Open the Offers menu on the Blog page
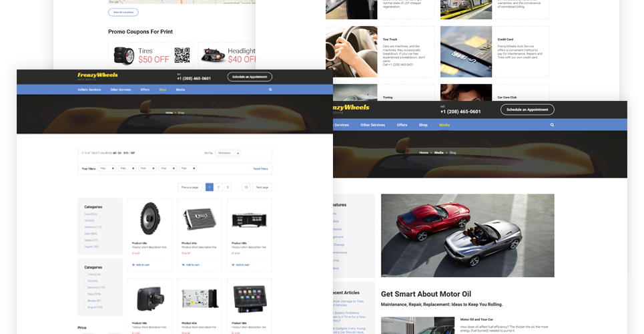The height and width of the screenshot is (334, 644). pyautogui.click(x=402, y=125)
